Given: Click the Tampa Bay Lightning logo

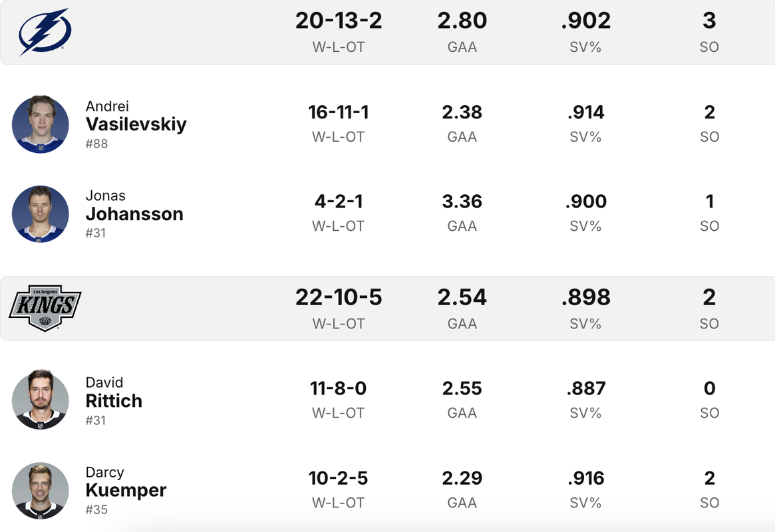Looking at the screenshot, I should pos(45,32).
